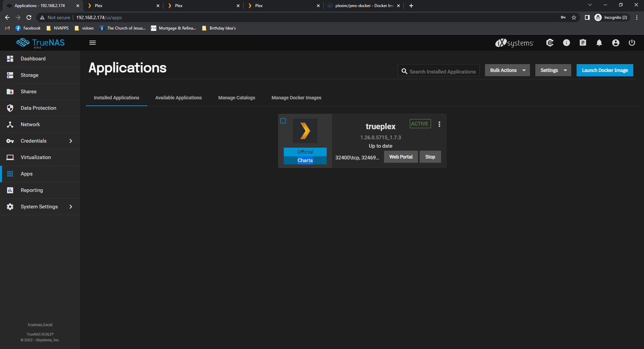The width and height of the screenshot is (644, 349).
Task: Open Gmail bookmark icon
Action: click(7, 28)
